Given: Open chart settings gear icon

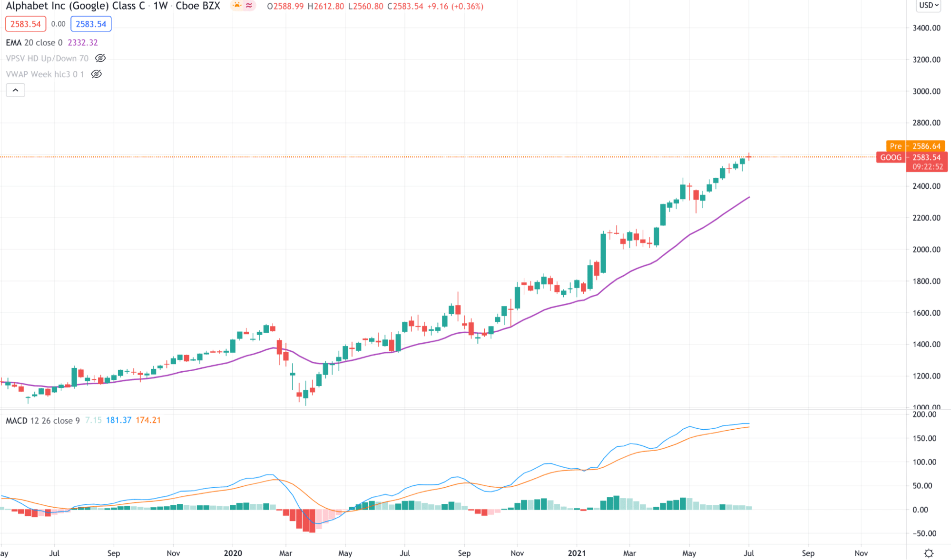Looking at the screenshot, I should pos(929,553).
